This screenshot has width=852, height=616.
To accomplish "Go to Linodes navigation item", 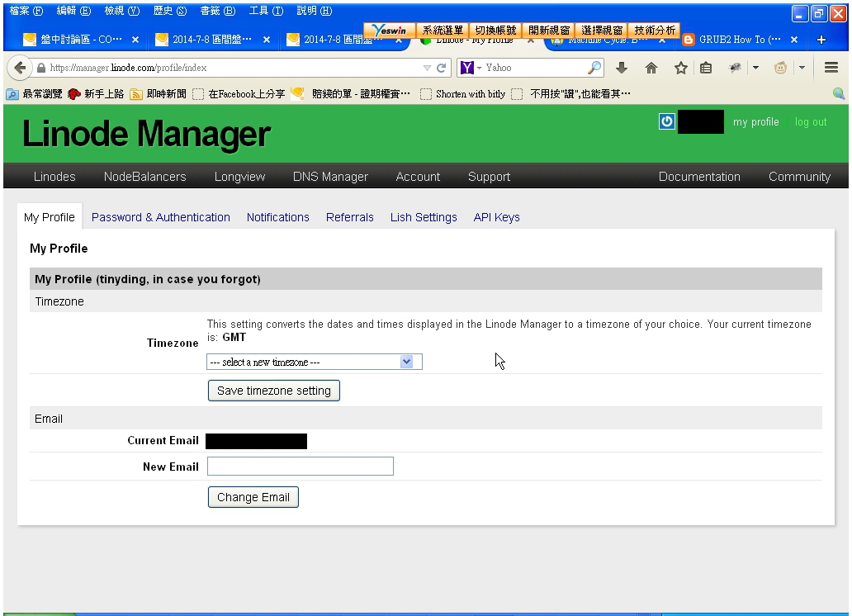I will tap(54, 177).
